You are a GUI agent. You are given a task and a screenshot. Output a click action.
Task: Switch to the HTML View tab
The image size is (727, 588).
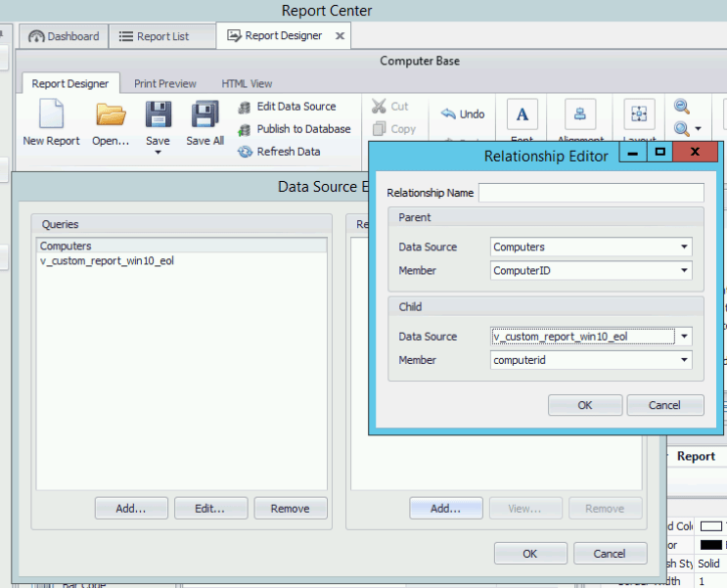tap(247, 84)
